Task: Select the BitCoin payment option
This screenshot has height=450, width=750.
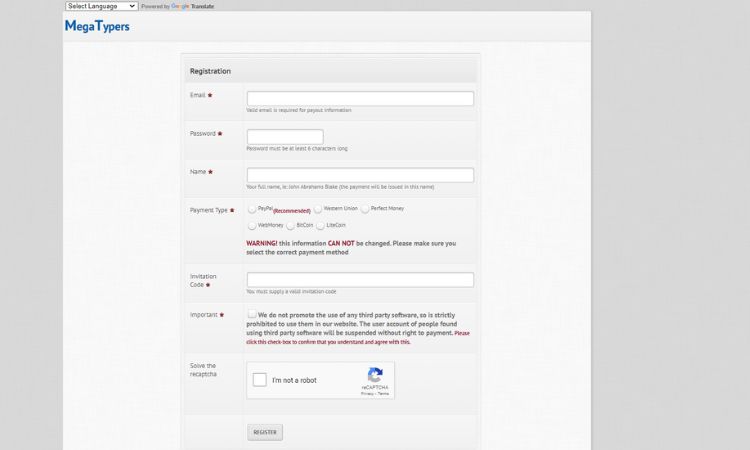Action: (x=290, y=226)
